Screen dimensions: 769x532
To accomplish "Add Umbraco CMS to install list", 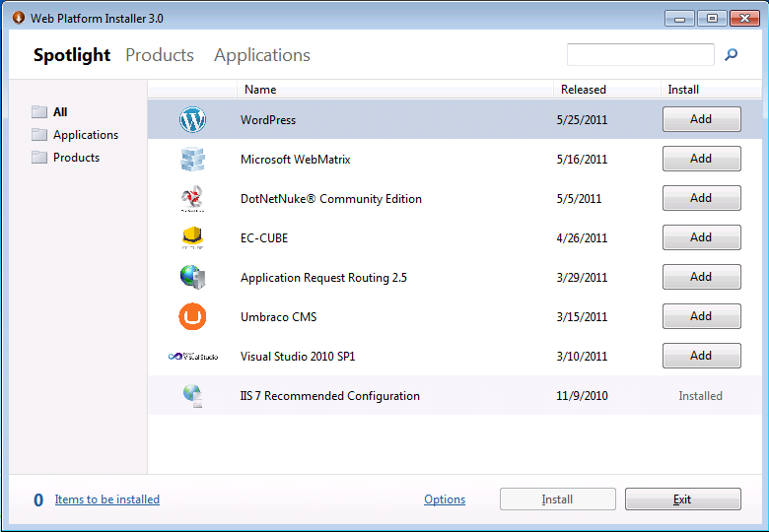I will click(x=701, y=316).
